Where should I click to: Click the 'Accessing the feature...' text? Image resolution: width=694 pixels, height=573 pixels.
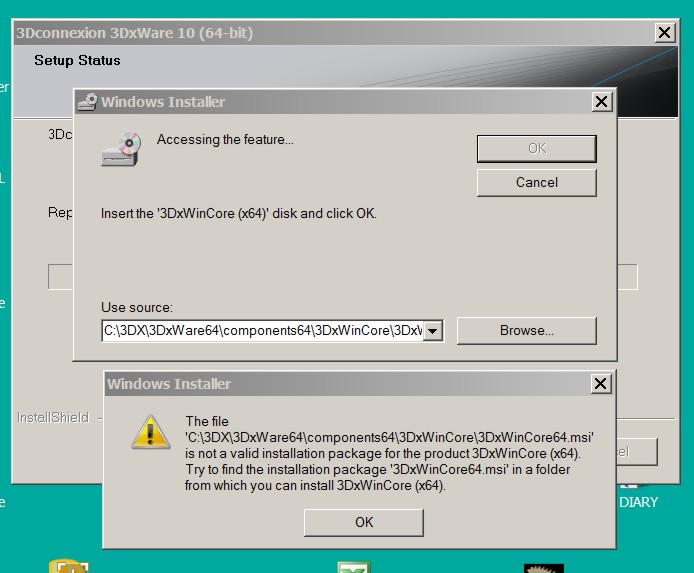point(225,140)
